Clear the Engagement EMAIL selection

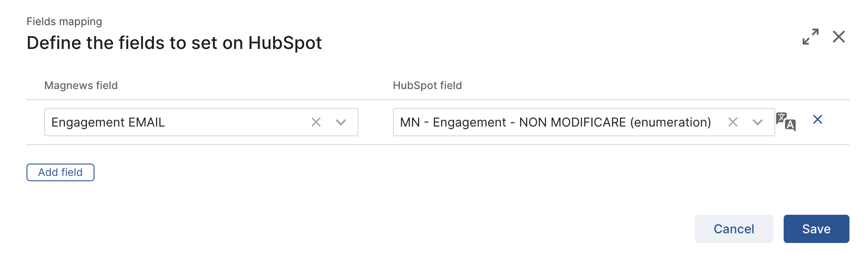click(x=316, y=122)
